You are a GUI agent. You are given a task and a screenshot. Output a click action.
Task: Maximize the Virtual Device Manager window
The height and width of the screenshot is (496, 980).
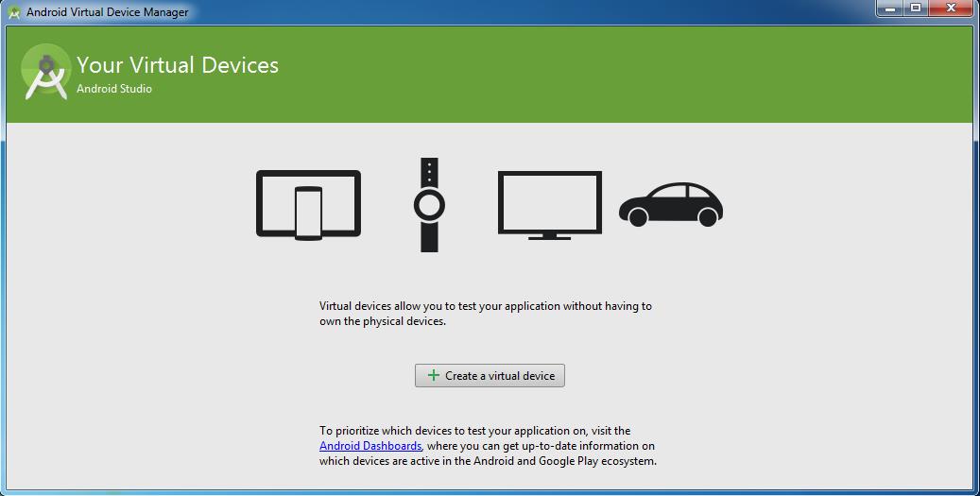click(x=916, y=9)
